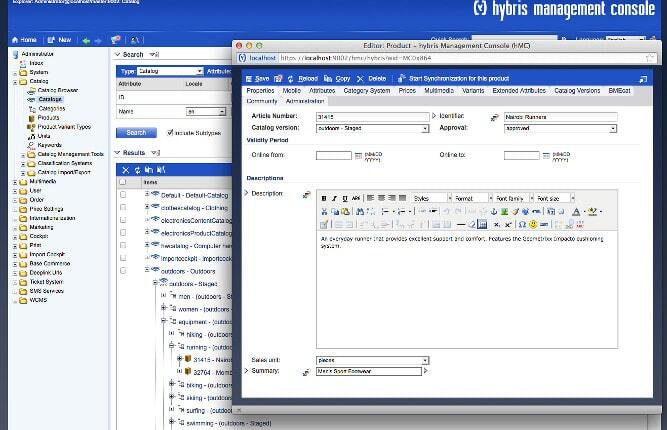Open the Type Catalog dropdown

[x=170, y=71]
